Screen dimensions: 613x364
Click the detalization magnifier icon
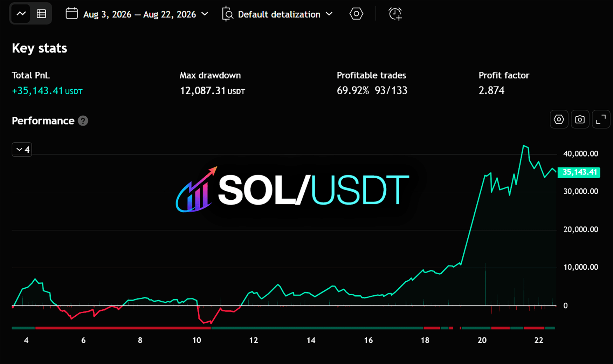228,14
